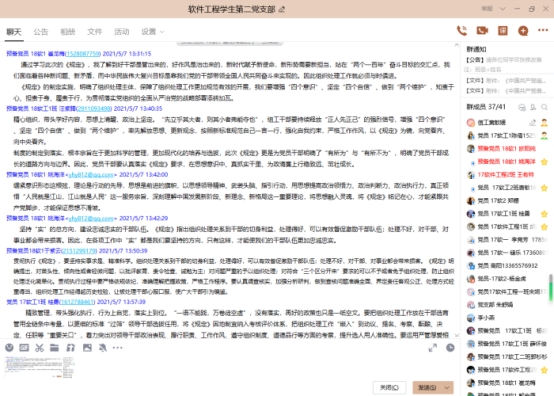Screen dimensions: 554x396
Task: Expand the 设置 dropdown tab
Action: (153, 32)
